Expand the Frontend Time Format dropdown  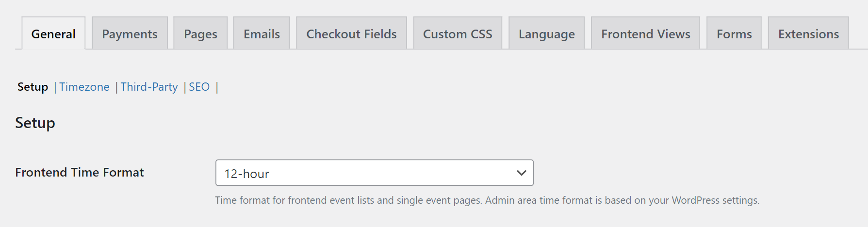pos(374,173)
